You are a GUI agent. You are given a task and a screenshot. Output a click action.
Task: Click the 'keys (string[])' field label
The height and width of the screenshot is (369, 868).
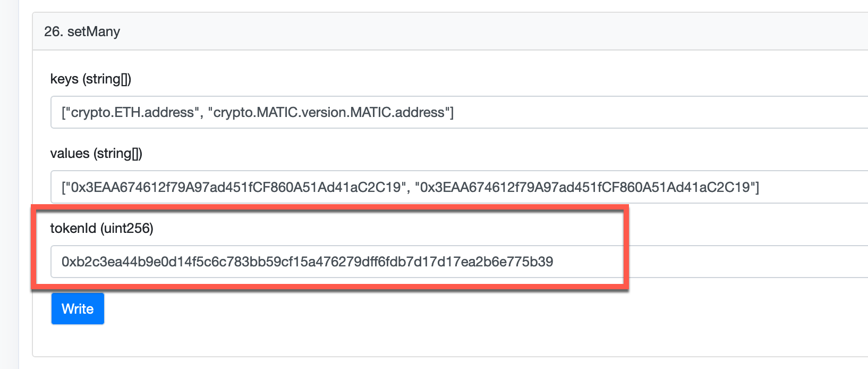91,78
